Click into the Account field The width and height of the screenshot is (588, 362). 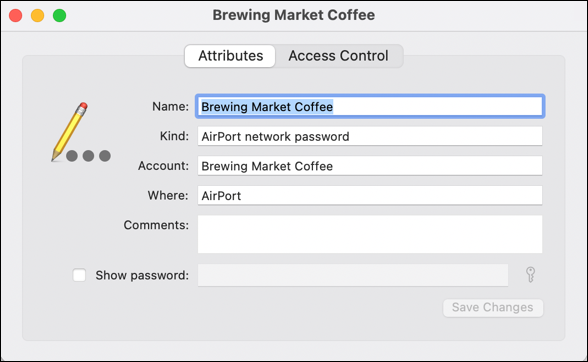click(x=370, y=166)
